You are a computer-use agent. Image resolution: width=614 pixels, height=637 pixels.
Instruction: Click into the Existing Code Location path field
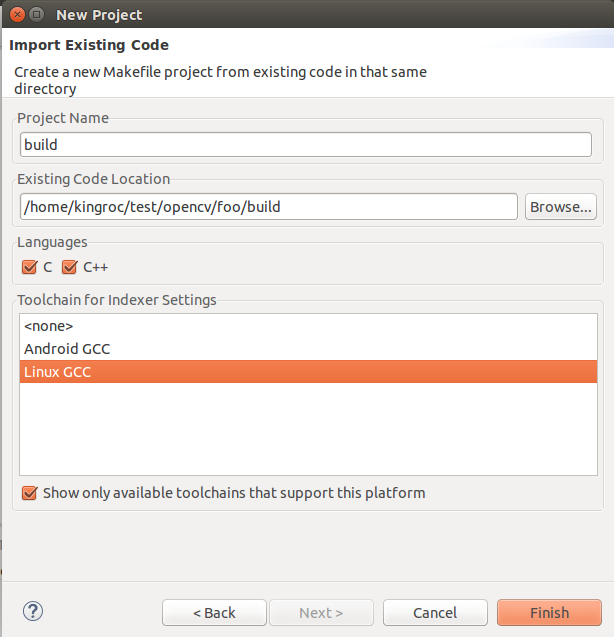(269, 207)
